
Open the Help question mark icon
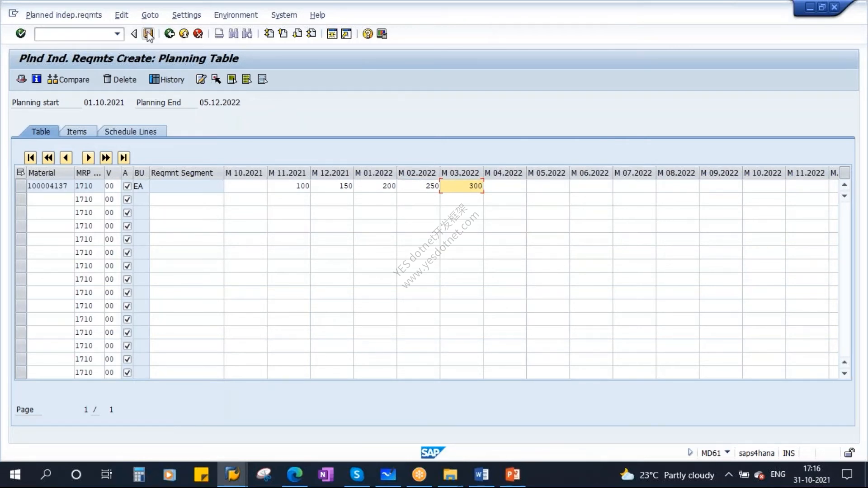click(x=368, y=33)
